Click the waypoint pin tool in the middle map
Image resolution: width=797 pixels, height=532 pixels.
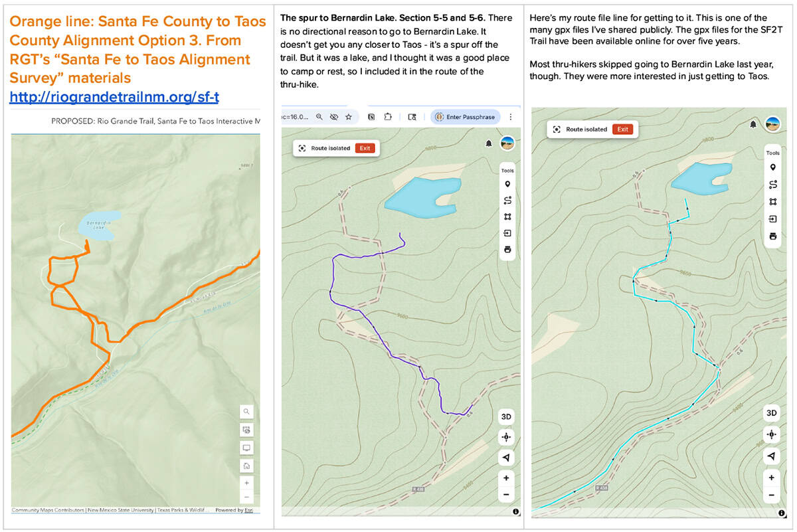(507, 185)
